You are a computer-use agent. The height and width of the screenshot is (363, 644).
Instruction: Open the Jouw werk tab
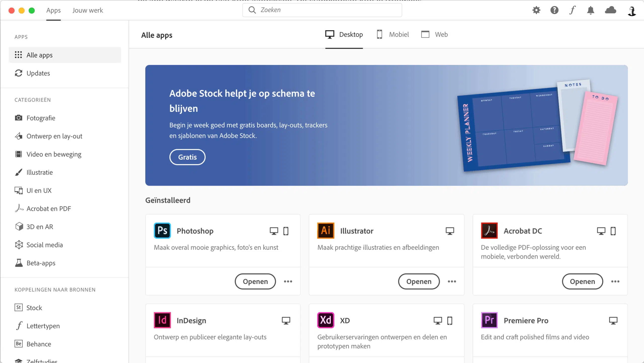click(88, 10)
